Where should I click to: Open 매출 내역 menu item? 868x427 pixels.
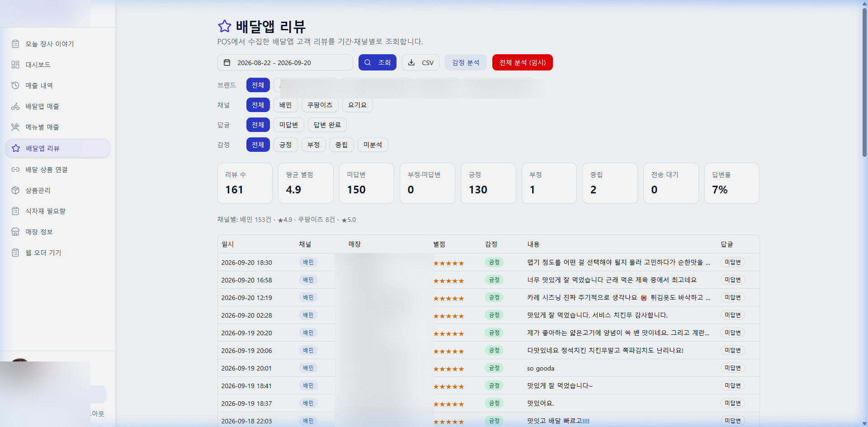pos(57,85)
